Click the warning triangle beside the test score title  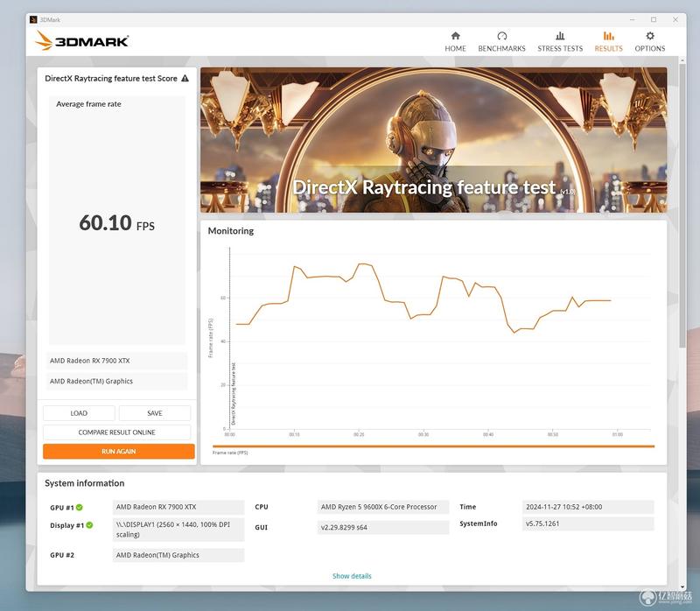[x=185, y=78]
